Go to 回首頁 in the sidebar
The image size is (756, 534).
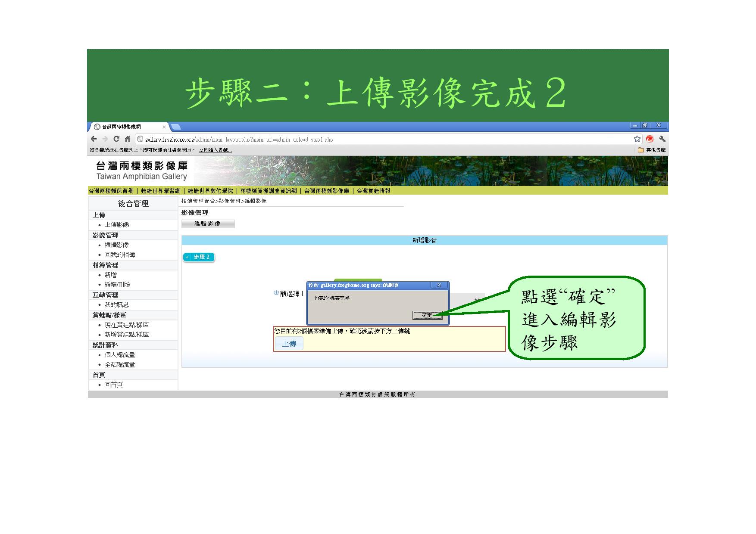pos(114,385)
